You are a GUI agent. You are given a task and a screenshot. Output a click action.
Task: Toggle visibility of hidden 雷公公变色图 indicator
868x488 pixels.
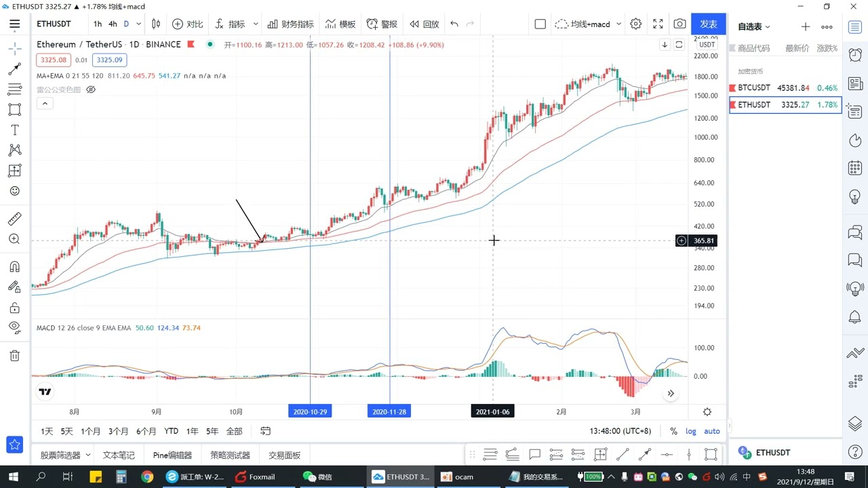[x=91, y=89]
